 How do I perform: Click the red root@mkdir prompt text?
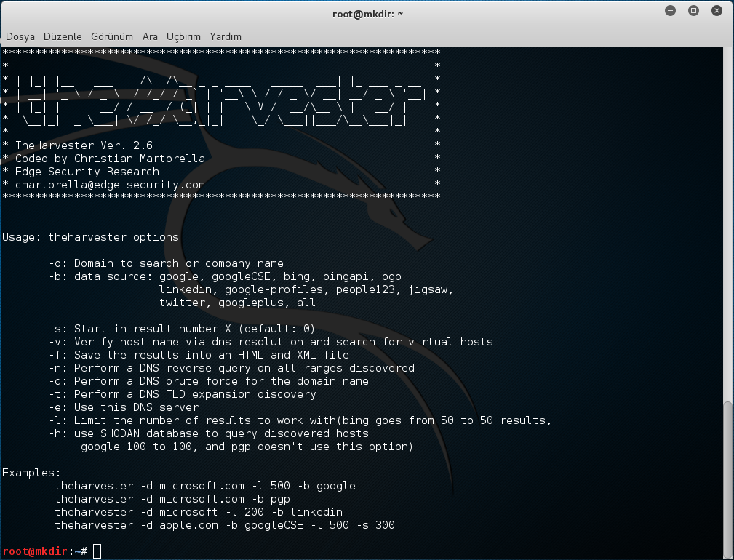click(35, 551)
